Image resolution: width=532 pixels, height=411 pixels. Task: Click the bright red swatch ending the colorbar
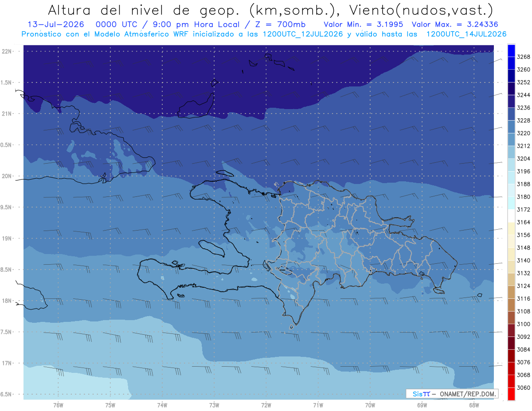(x=511, y=394)
